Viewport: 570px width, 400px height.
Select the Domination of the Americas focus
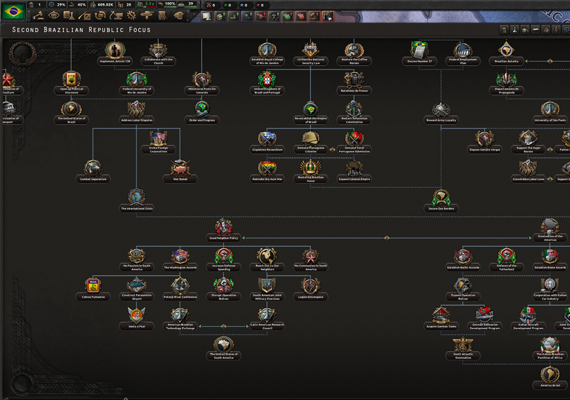(x=550, y=231)
